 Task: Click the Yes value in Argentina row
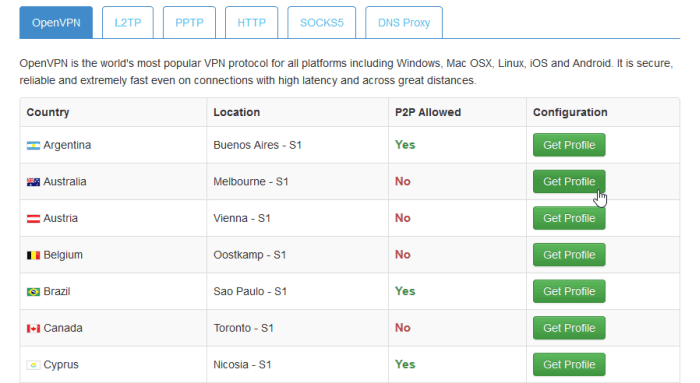[x=405, y=145]
